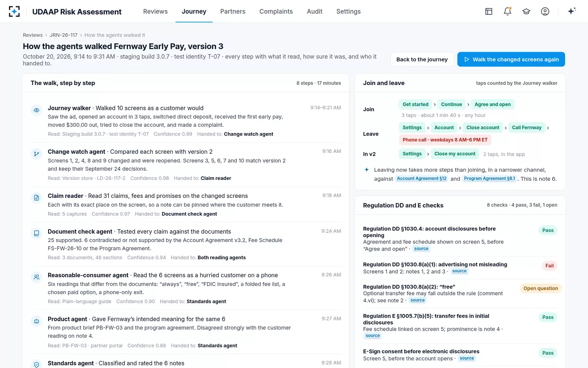
Task: Open source link for advertising not misleading check
Action: pyautogui.click(x=459, y=271)
